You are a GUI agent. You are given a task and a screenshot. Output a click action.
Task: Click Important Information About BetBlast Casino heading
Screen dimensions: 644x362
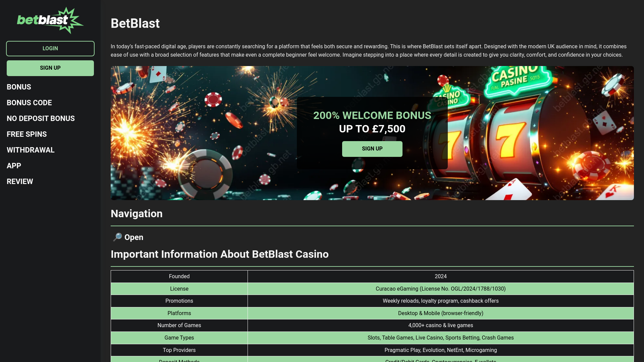pos(220,254)
